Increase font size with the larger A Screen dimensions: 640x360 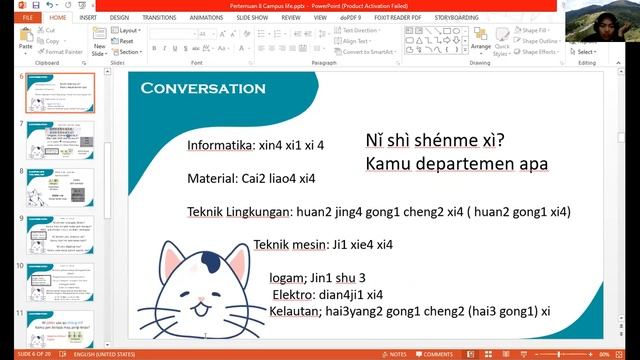point(222,34)
